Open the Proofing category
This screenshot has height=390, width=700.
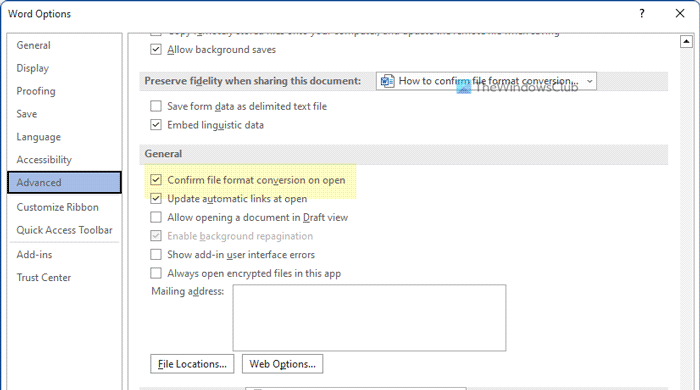[x=64, y=91]
